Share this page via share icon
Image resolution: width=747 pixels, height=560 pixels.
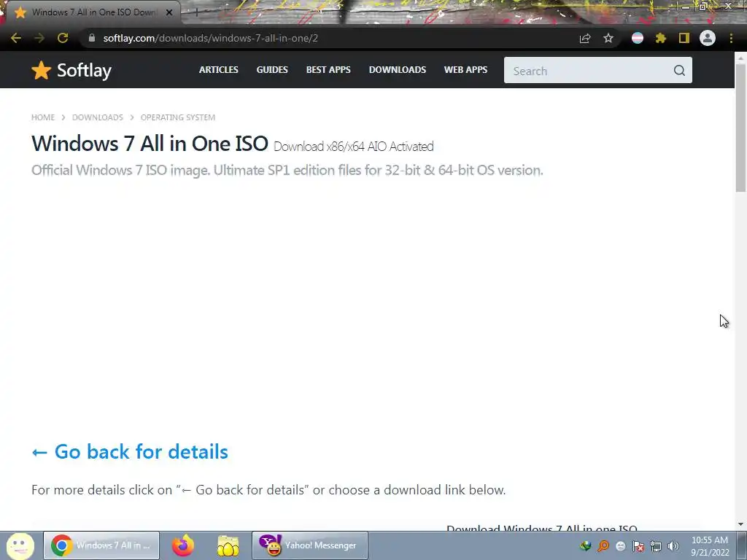pos(585,38)
